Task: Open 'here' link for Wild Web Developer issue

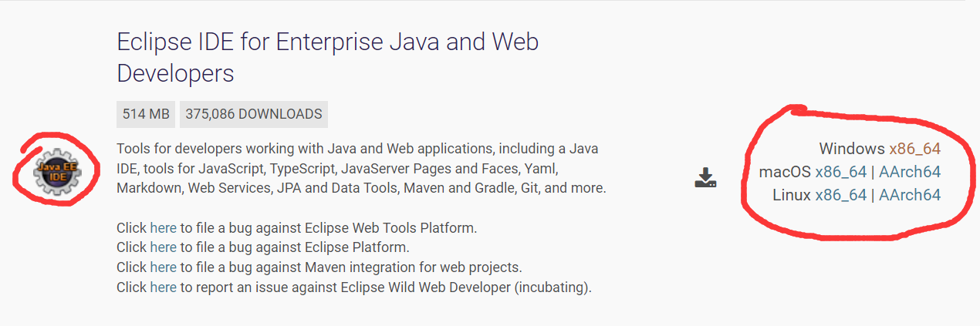Action: click(x=164, y=287)
